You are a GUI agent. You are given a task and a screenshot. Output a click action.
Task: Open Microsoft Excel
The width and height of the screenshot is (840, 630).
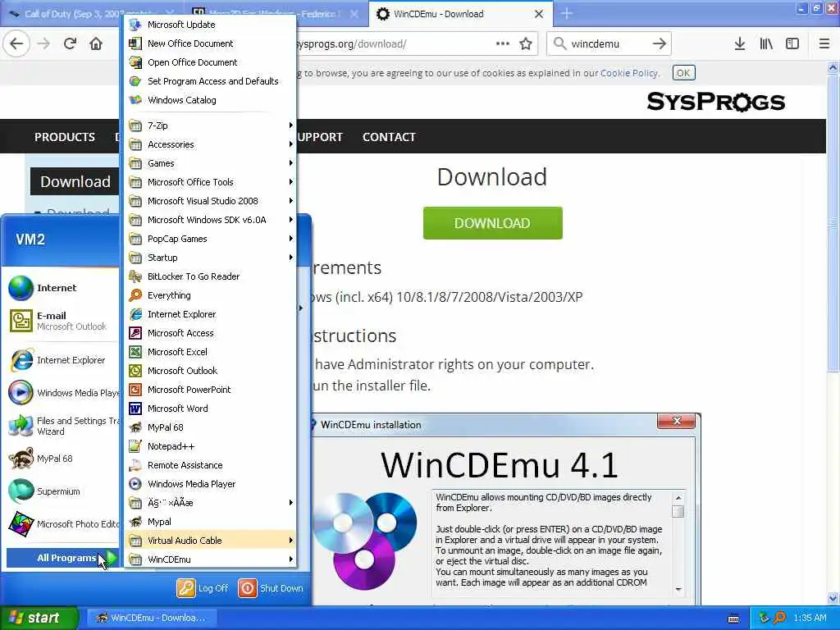tap(210, 351)
